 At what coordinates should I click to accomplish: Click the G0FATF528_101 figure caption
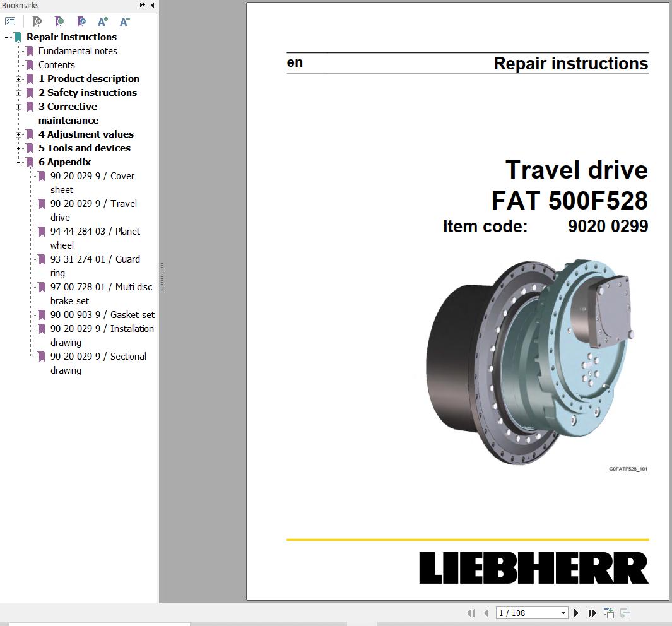[x=628, y=469]
